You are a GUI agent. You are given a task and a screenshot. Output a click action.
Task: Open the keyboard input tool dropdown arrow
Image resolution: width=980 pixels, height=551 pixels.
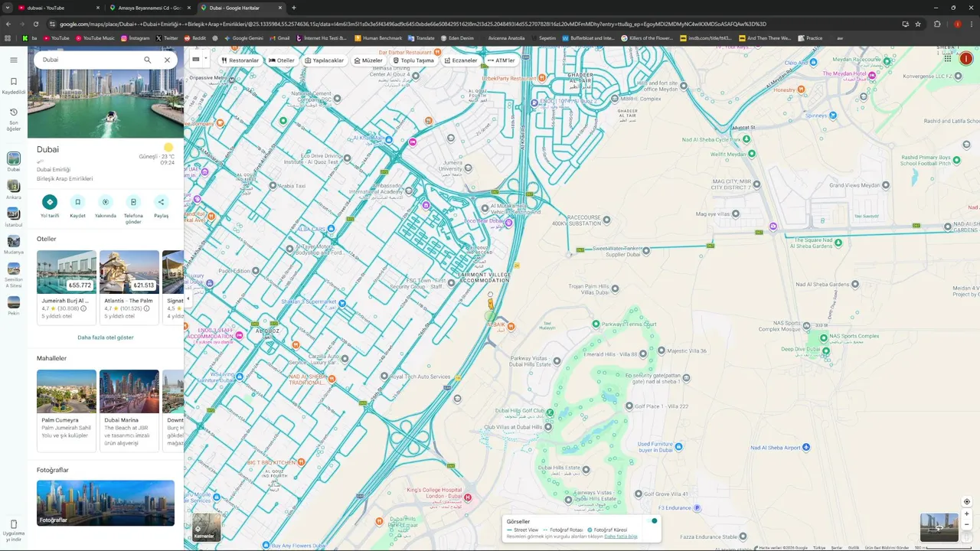coord(205,59)
